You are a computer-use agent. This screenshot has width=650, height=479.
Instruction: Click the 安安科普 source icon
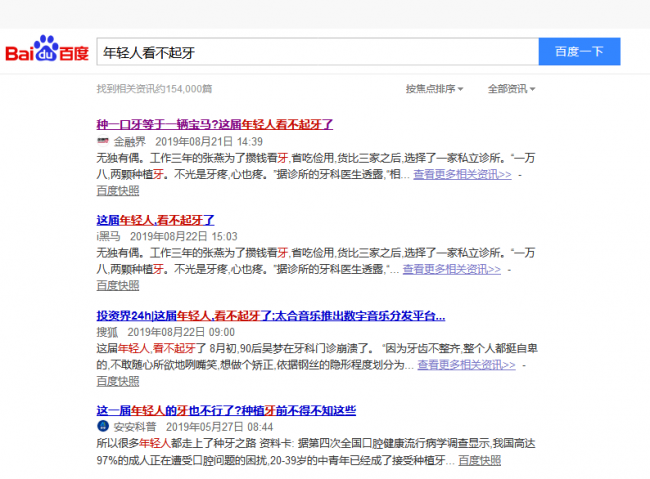coord(102,427)
